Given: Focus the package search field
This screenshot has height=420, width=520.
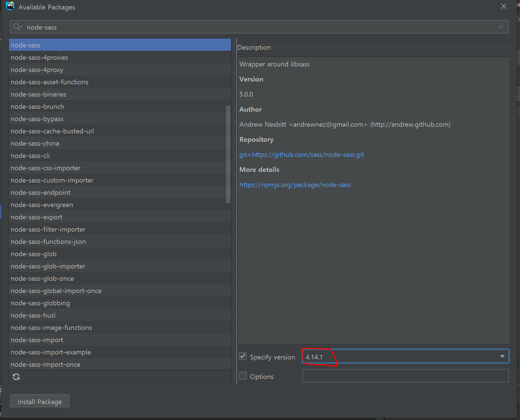Looking at the screenshot, I should click(259, 27).
